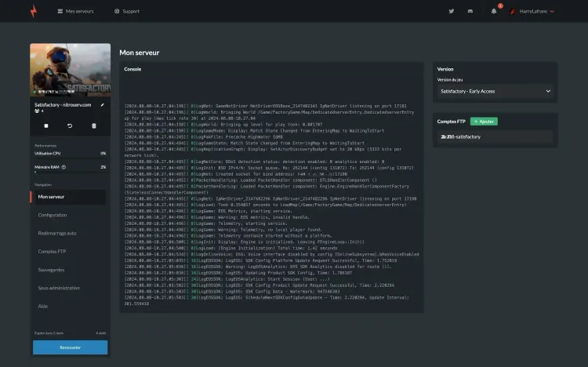Open the Discord link icon
The image size is (588, 367).
point(470,11)
